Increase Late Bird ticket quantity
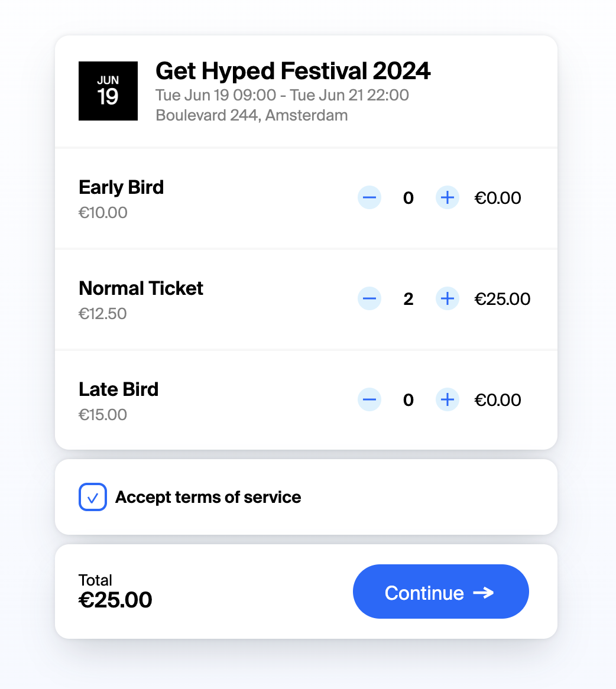Image resolution: width=616 pixels, height=689 pixels. pos(448,400)
